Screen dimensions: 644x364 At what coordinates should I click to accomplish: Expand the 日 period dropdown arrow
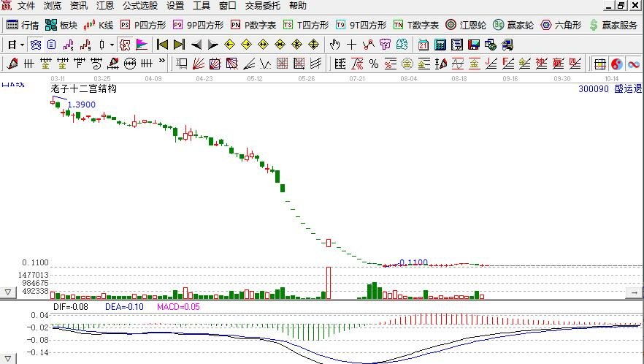[23, 45]
